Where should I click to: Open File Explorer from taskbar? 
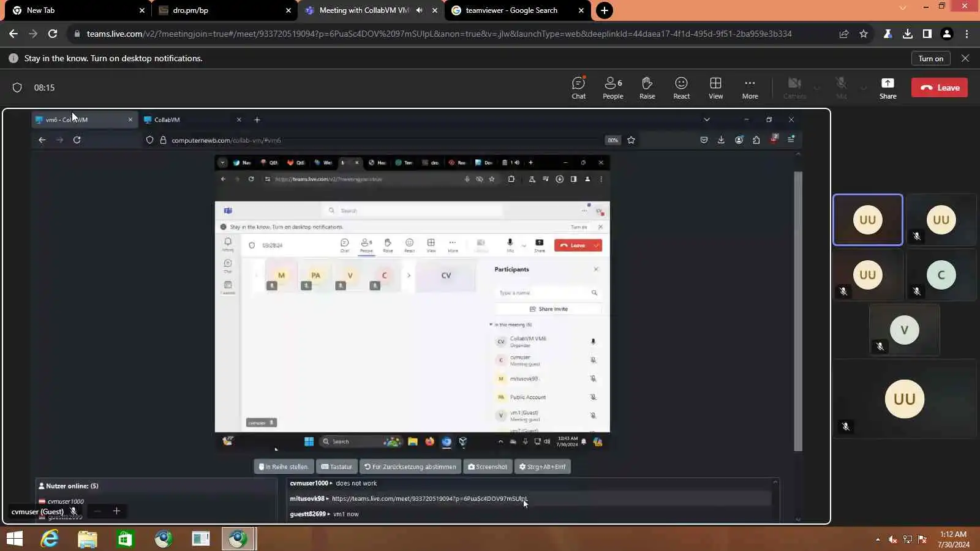click(88, 539)
